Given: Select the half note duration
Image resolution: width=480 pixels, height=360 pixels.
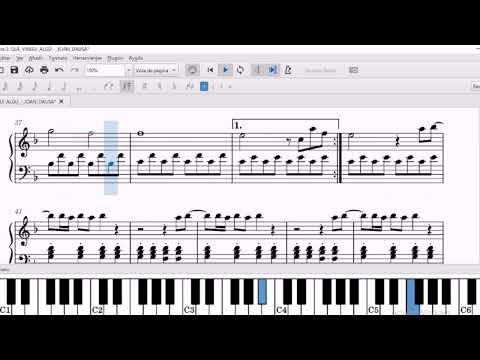Looking at the screenshot, I should point(64,87).
